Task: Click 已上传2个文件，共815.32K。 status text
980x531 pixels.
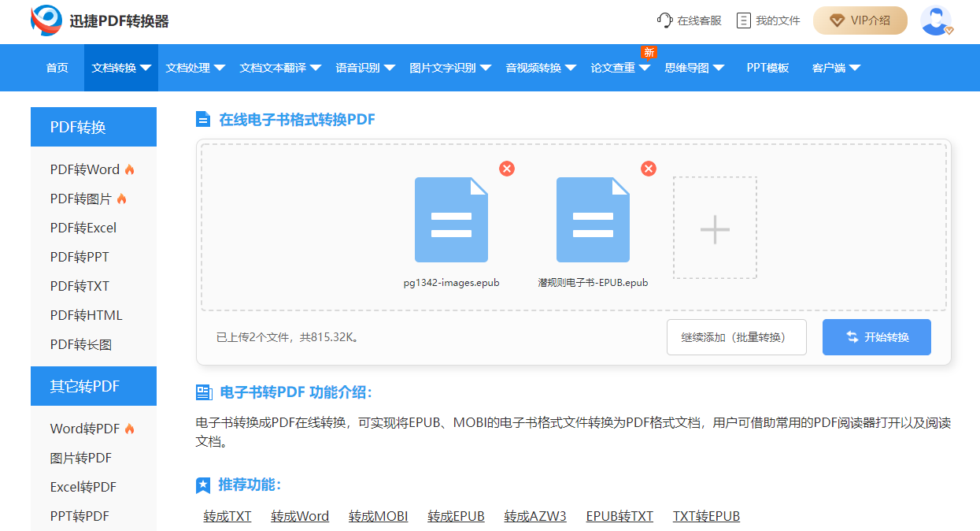Action: [x=288, y=337]
